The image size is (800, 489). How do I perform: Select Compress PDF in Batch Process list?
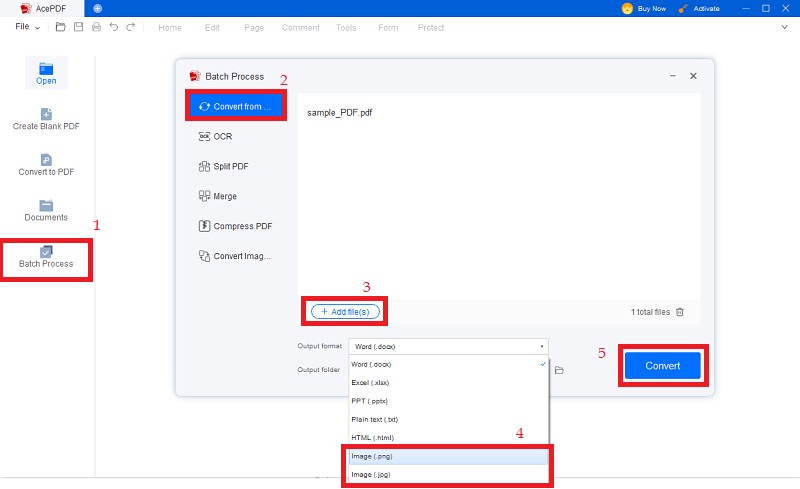236,226
